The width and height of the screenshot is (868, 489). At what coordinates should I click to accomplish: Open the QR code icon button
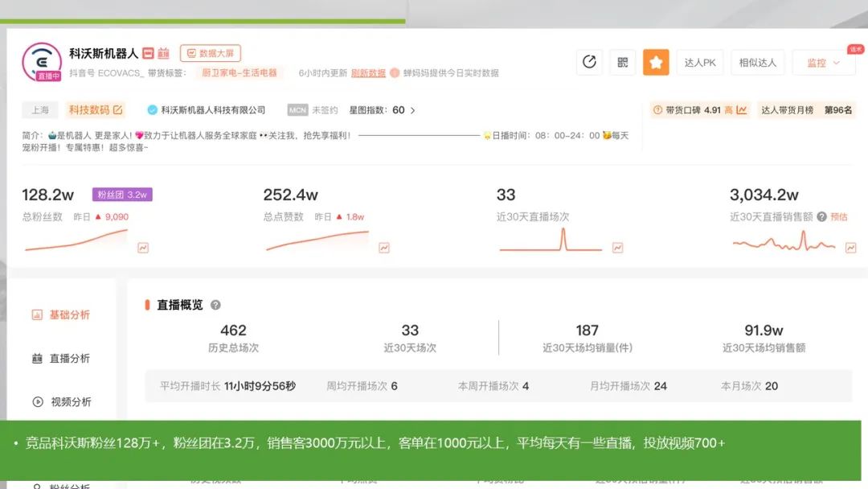pyautogui.click(x=623, y=62)
